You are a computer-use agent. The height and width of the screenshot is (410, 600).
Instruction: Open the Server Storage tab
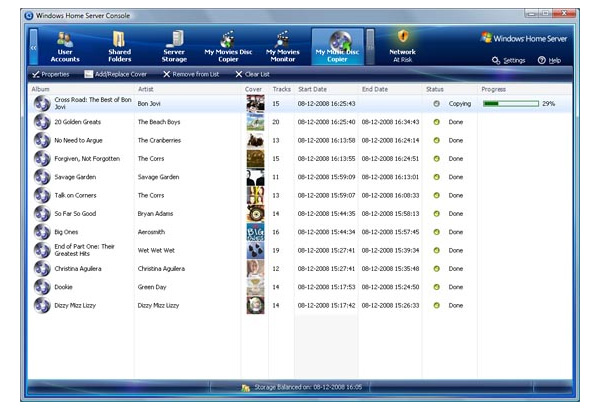[173, 45]
